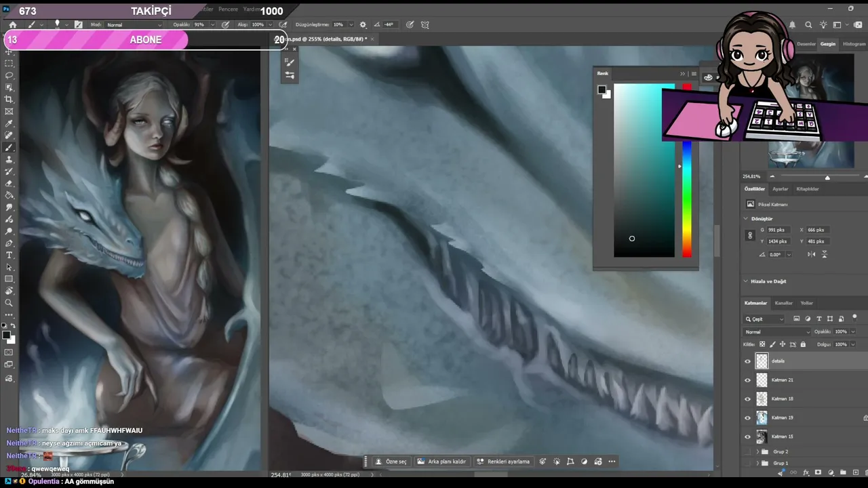Select the Spot Healing Brush tool
Image resolution: width=868 pixels, height=488 pixels.
(x=9, y=136)
